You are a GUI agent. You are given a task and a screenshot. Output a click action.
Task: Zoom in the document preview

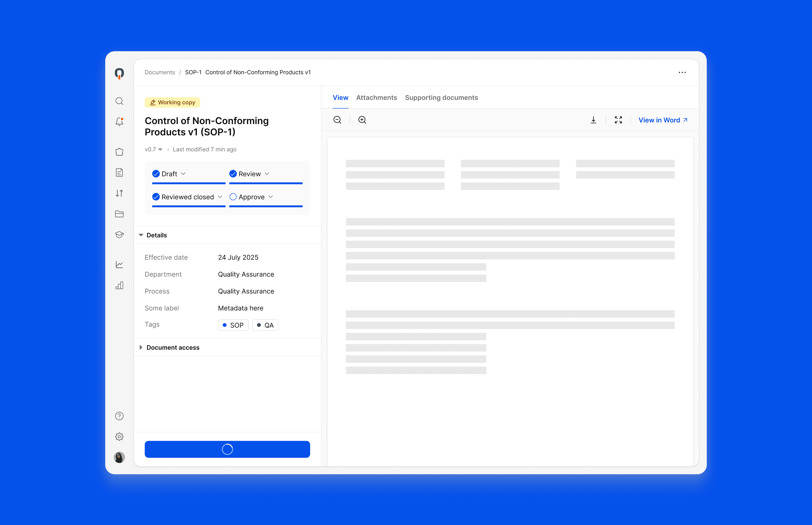(x=362, y=120)
